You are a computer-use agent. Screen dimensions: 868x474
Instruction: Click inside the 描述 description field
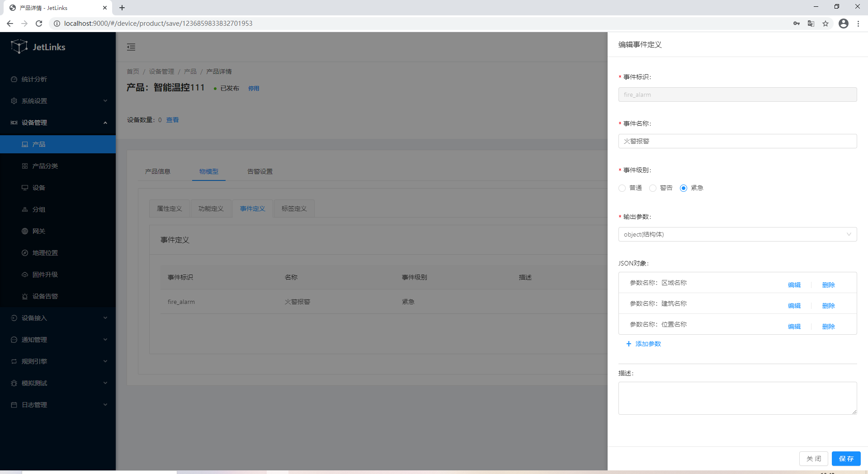tap(737, 398)
